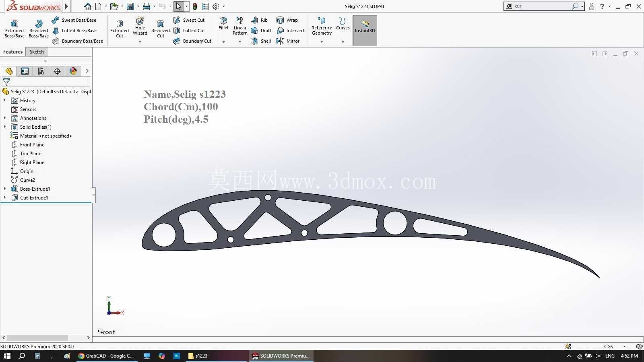
Task: Expand the Solid Bodies(1) folder
Action: tap(5, 127)
